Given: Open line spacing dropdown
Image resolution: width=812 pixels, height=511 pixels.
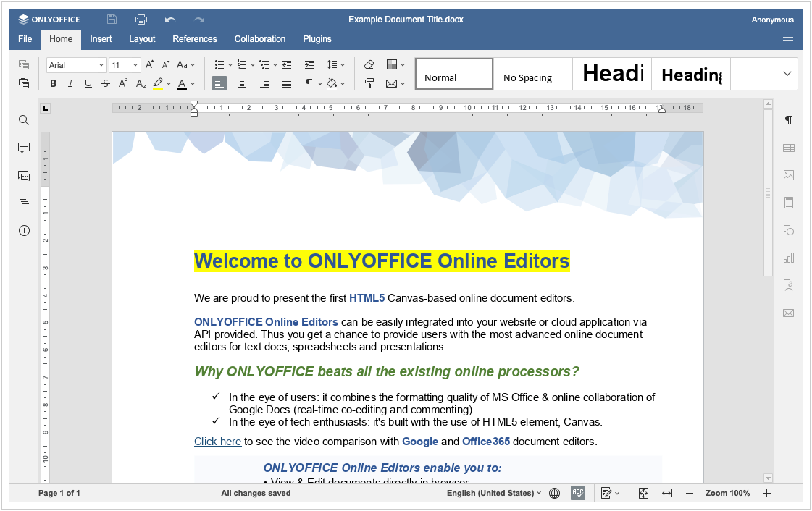Looking at the screenshot, I should pyautogui.click(x=335, y=64).
